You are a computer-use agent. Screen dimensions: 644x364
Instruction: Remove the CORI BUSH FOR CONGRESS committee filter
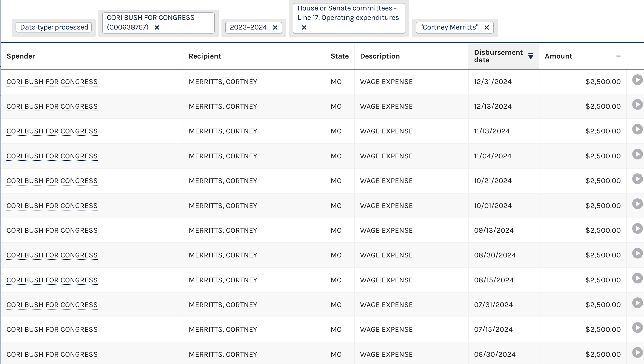coord(157,27)
